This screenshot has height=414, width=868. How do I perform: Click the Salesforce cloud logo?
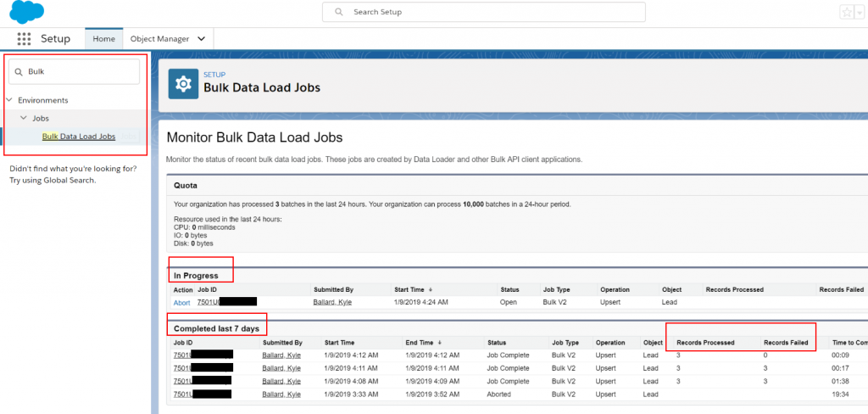tap(26, 12)
